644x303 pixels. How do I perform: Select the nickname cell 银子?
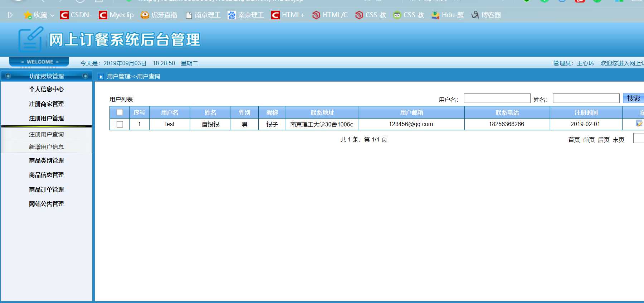click(x=272, y=124)
